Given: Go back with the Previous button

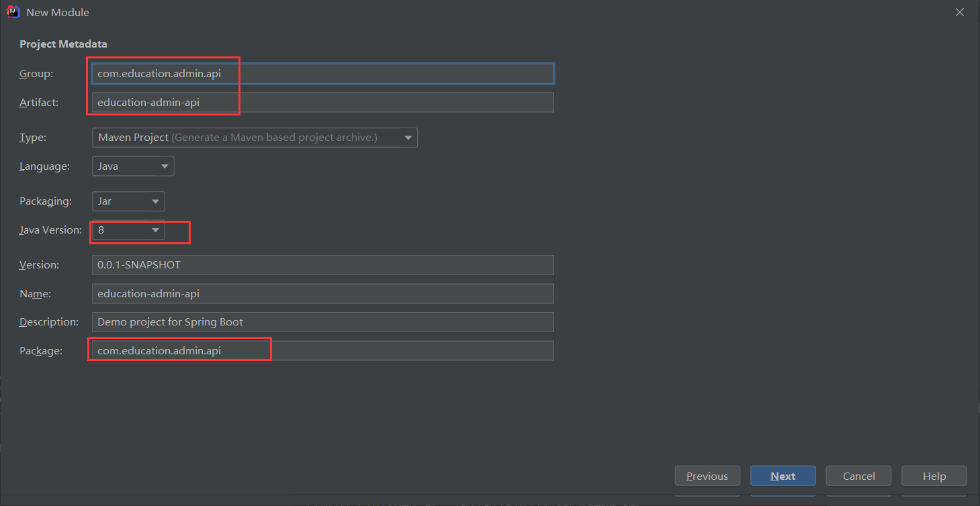Looking at the screenshot, I should [x=707, y=476].
